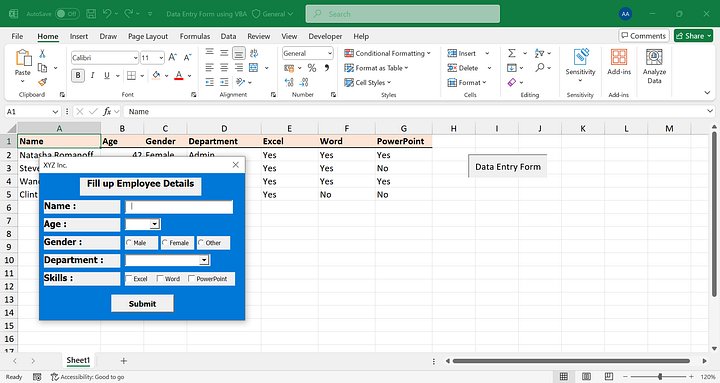Image resolution: width=720 pixels, height=383 pixels.
Task: Switch to the Page Layout tab
Action: coord(148,36)
